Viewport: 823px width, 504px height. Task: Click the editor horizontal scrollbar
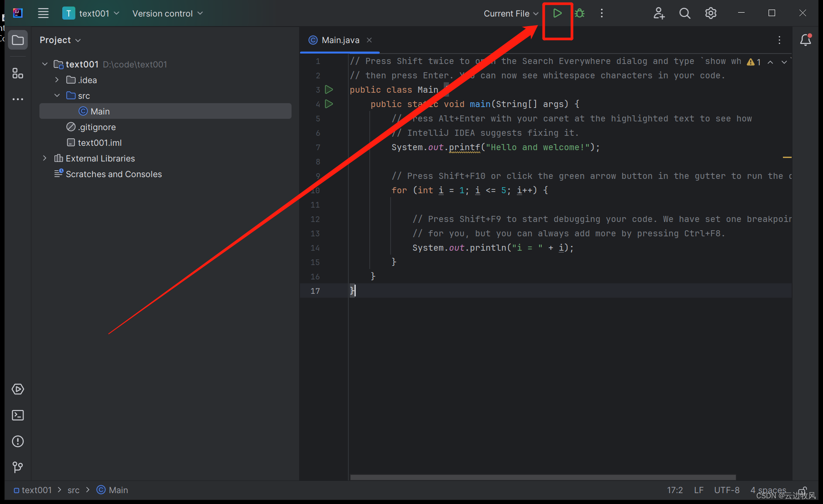pyautogui.click(x=543, y=477)
